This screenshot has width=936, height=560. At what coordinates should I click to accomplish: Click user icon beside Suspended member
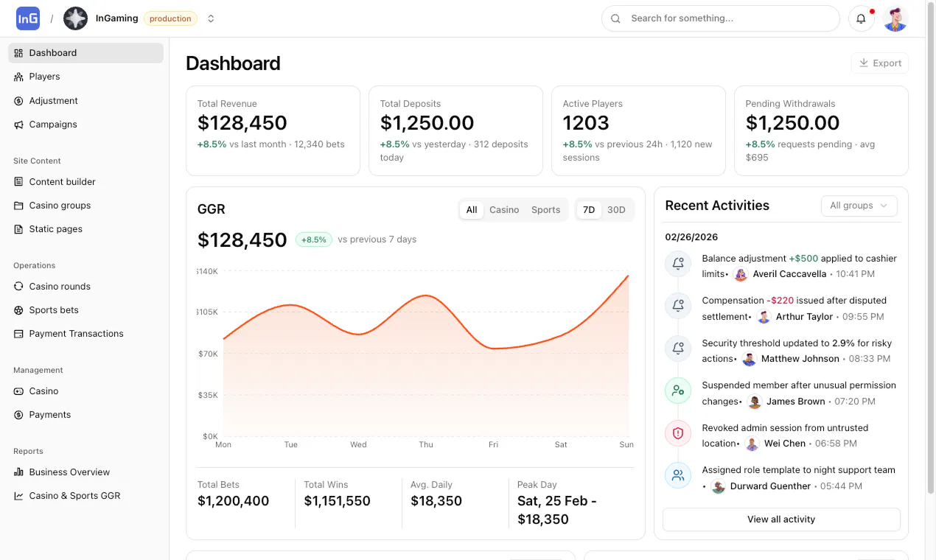[678, 390]
